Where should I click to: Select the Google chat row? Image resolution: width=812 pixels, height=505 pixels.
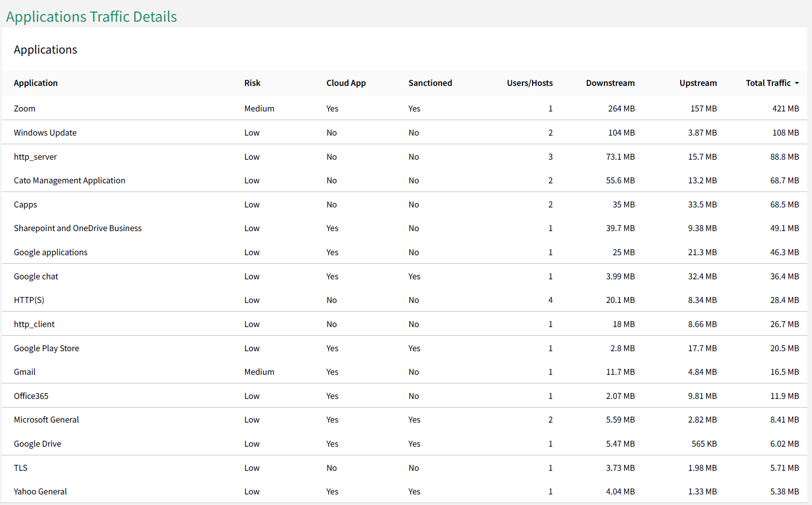(404, 276)
